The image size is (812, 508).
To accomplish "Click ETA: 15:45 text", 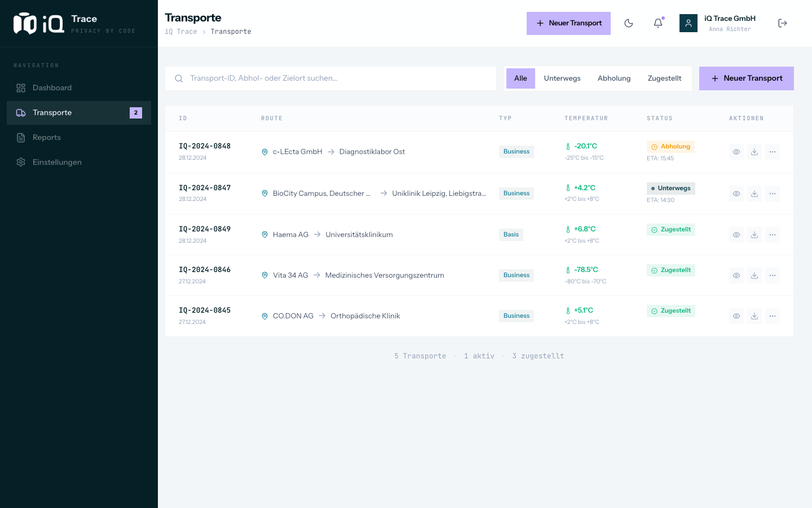I will [x=660, y=159].
